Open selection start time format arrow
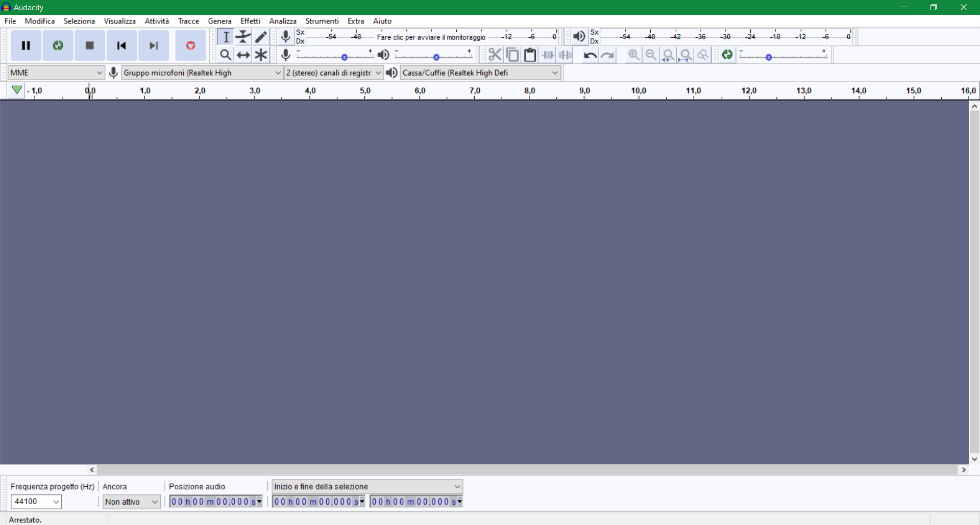The image size is (980, 525). point(362,502)
